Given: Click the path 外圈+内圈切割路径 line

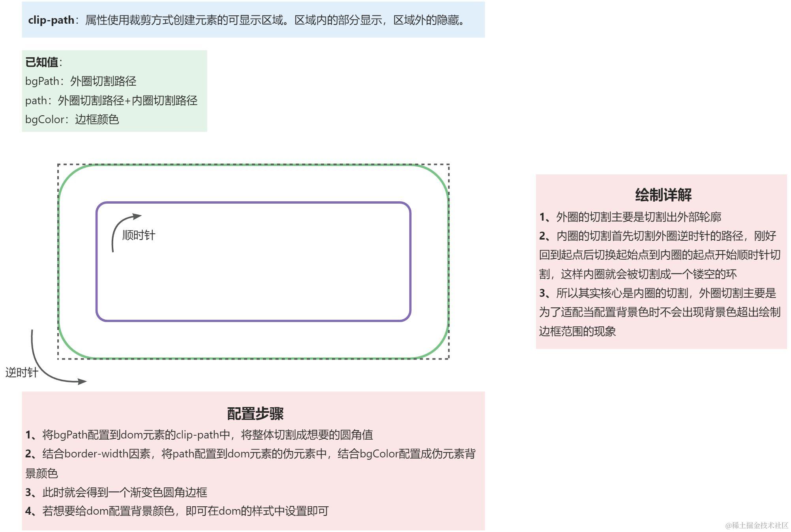Looking at the screenshot, I should [x=111, y=101].
